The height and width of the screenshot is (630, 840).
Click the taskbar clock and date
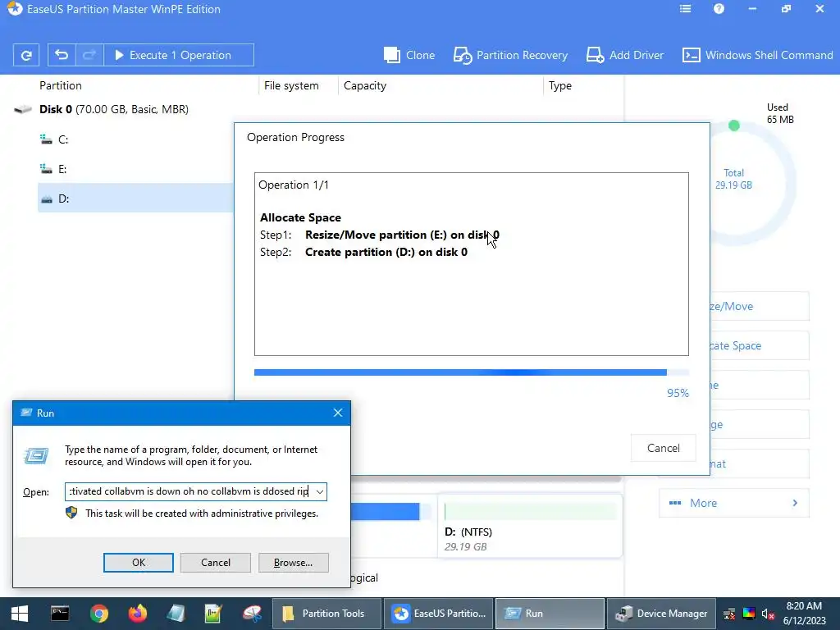coord(804,614)
